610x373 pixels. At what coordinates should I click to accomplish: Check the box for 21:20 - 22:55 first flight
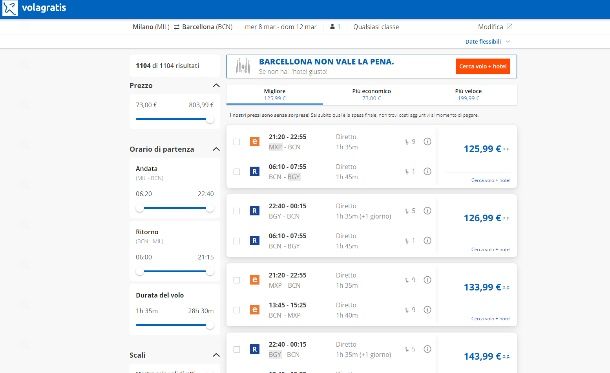237,142
